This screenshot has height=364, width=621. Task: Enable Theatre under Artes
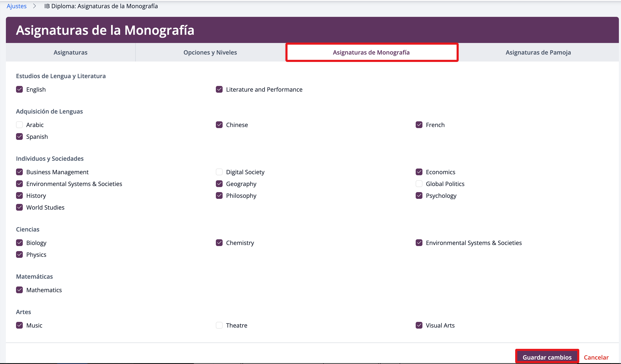219,325
